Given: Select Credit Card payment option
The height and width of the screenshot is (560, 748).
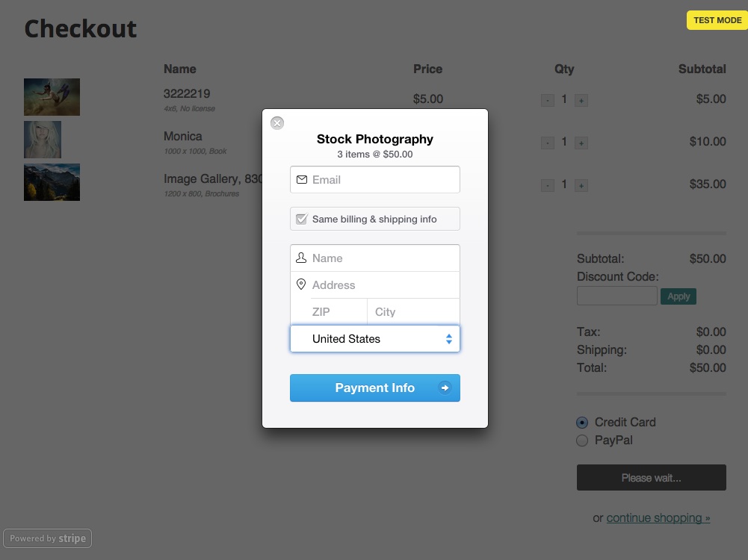Looking at the screenshot, I should 582,423.
